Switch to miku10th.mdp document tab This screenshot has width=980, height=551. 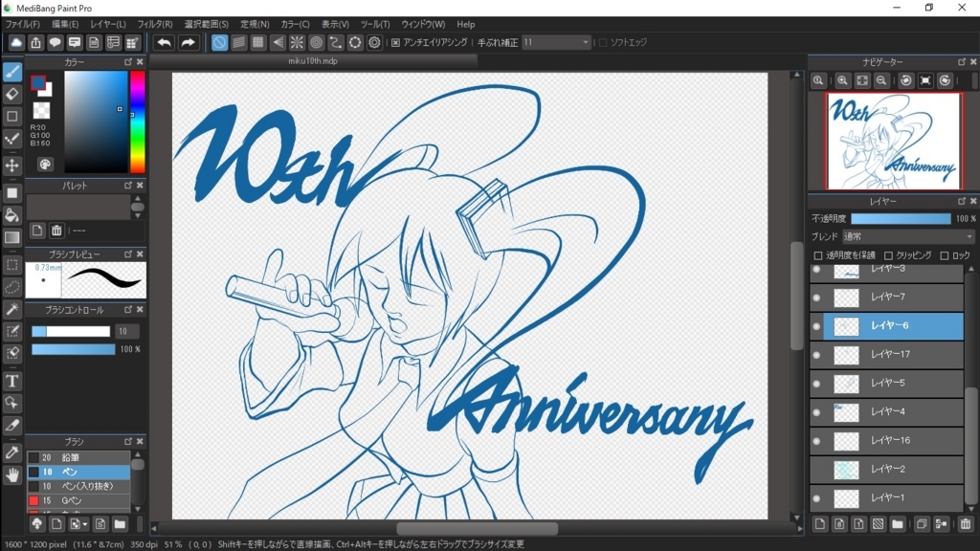coord(313,61)
